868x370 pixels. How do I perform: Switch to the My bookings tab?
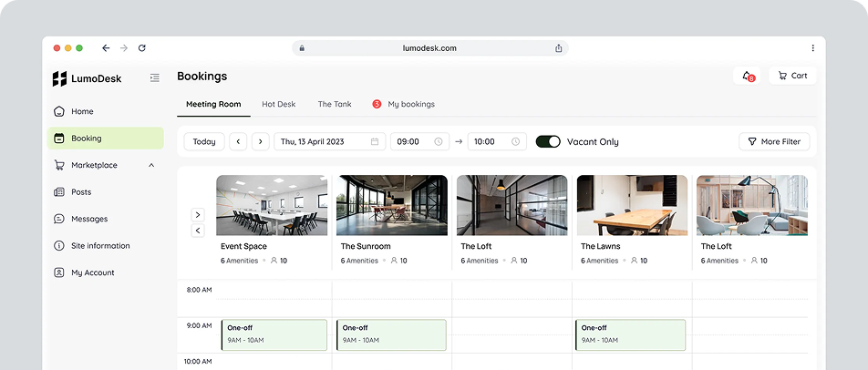click(x=410, y=104)
